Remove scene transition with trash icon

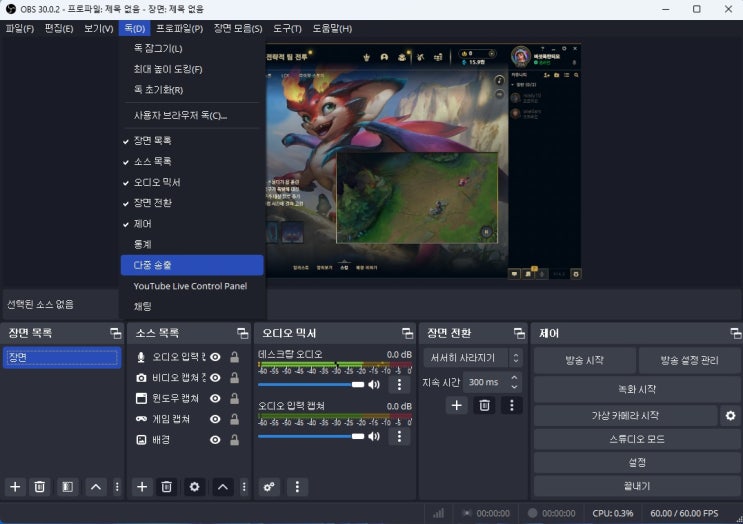[484, 406]
